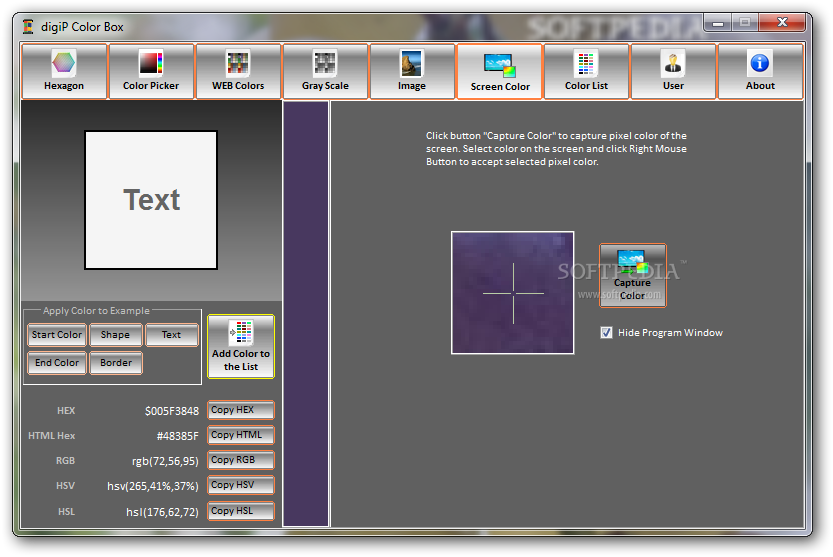
Task: Select the Gray Scale tab
Action: click(325, 72)
